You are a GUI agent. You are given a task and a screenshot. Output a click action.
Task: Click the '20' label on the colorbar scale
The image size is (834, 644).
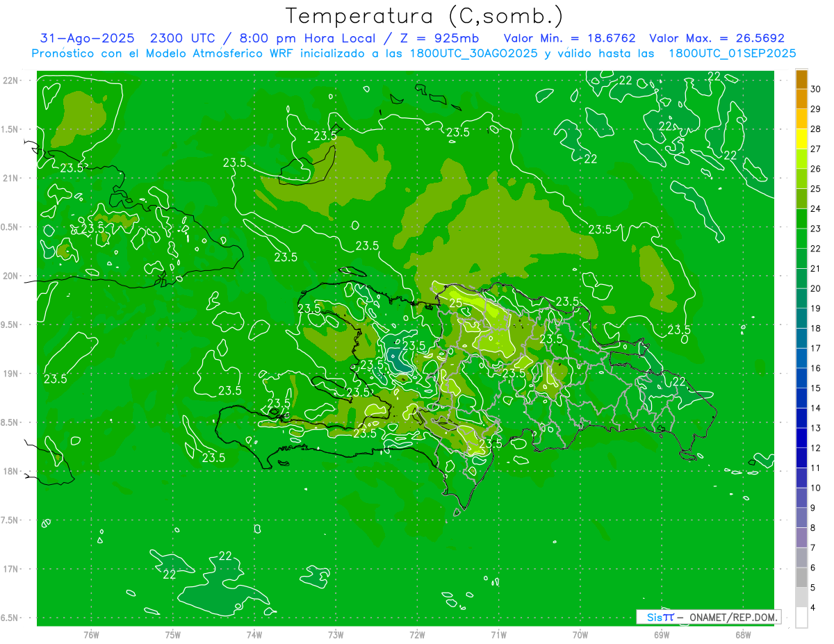[815, 288]
